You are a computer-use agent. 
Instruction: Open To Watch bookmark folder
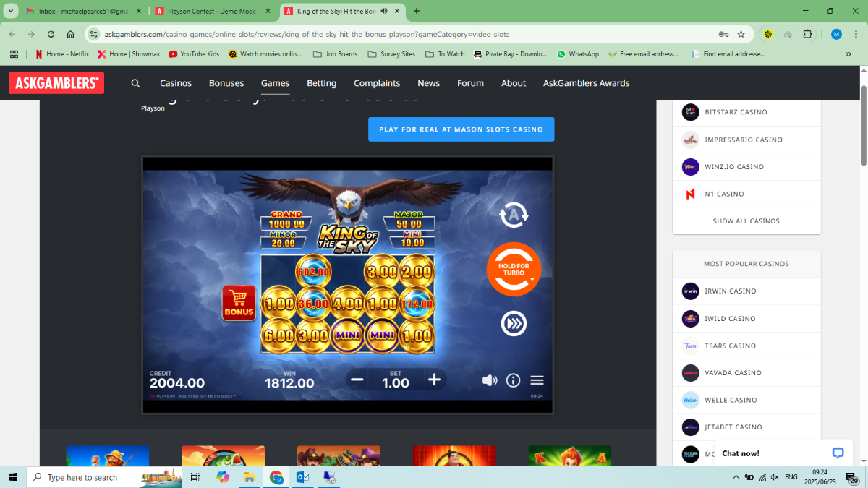pos(445,54)
